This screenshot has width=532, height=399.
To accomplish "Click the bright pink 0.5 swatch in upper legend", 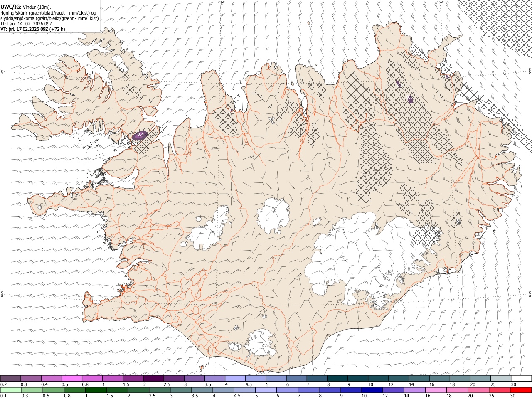I will coord(72,378).
